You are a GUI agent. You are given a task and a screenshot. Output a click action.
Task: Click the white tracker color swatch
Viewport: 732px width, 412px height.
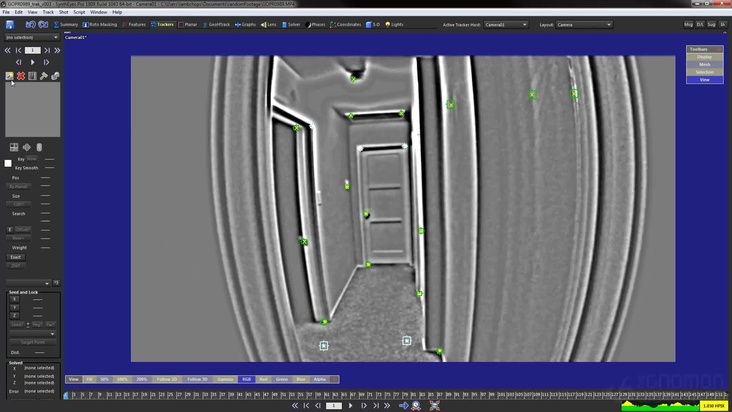[x=8, y=163]
